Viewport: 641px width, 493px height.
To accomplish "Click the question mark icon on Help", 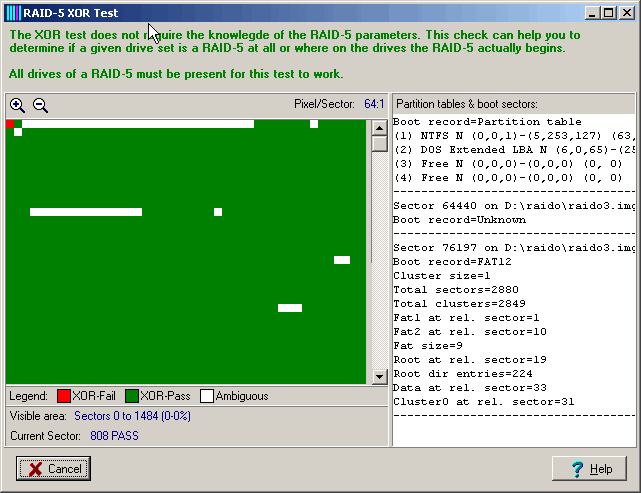I will tap(577, 469).
